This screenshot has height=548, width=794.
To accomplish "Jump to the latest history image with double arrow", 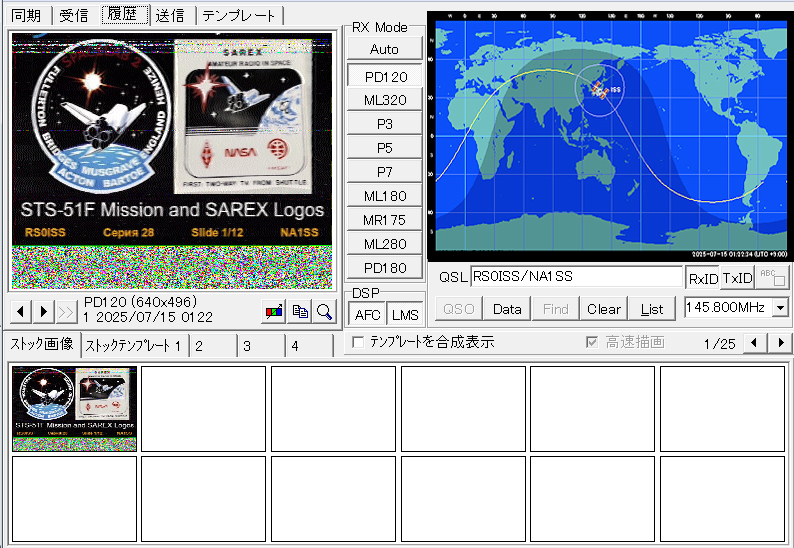I will point(66,311).
